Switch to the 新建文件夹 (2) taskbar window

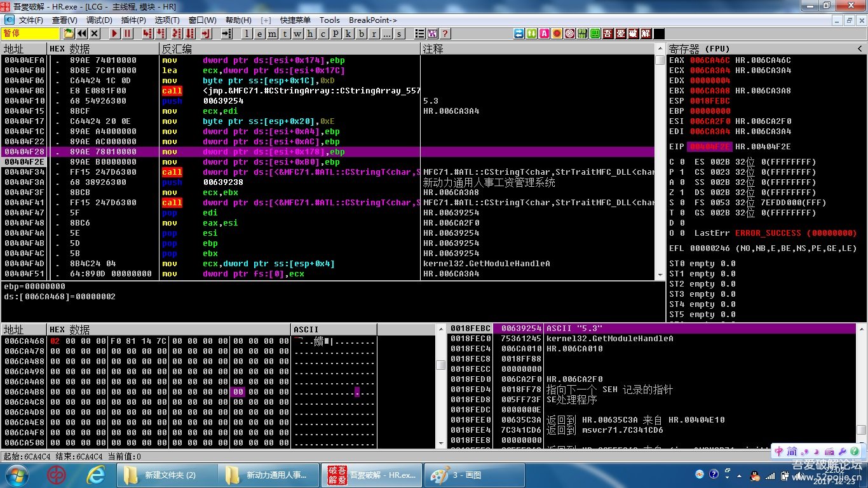point(166,475)
